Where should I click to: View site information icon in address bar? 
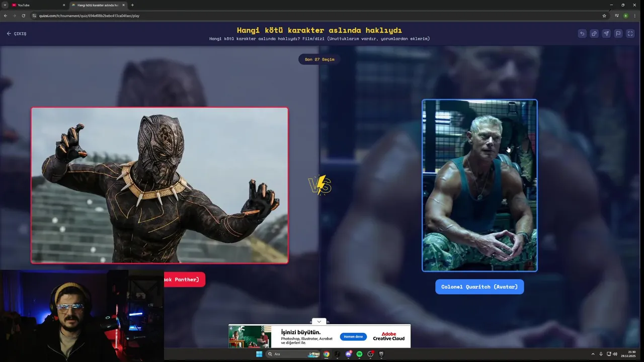pos(34,16)
